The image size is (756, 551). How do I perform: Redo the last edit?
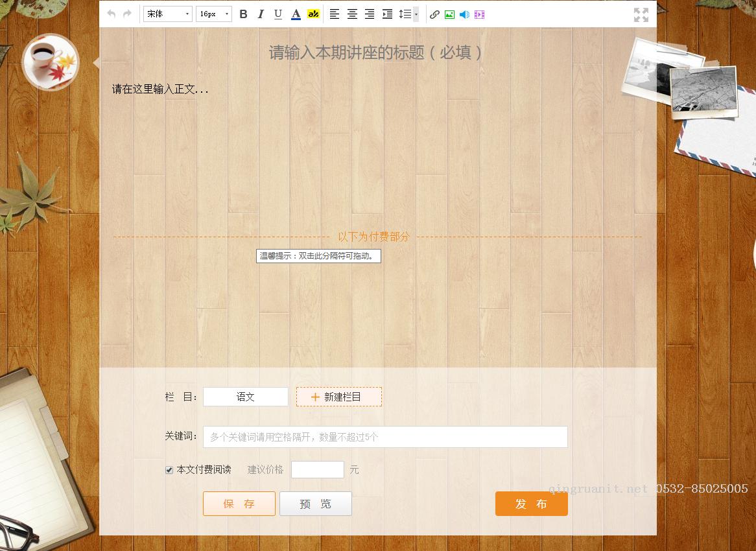pyautogui.click(x=128, y=14)
